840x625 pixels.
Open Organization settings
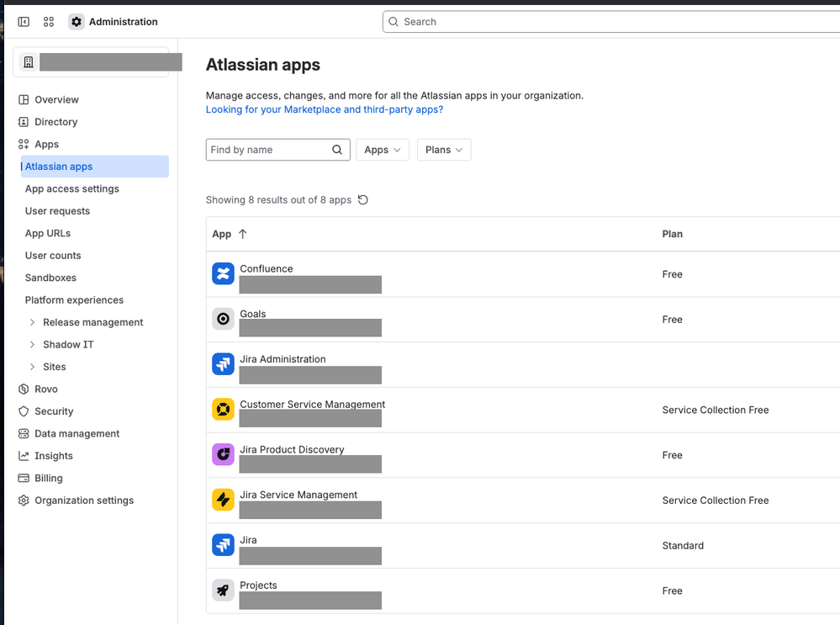[x=83, y=501]
